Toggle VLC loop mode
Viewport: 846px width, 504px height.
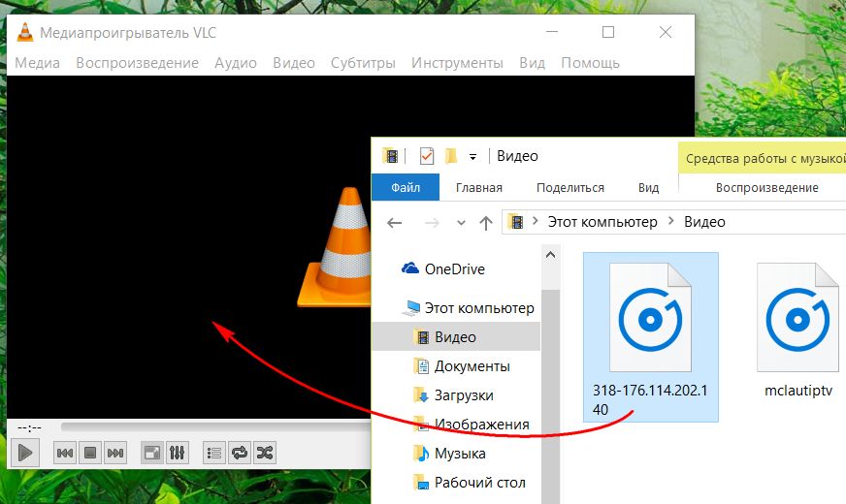click(240, 453)
